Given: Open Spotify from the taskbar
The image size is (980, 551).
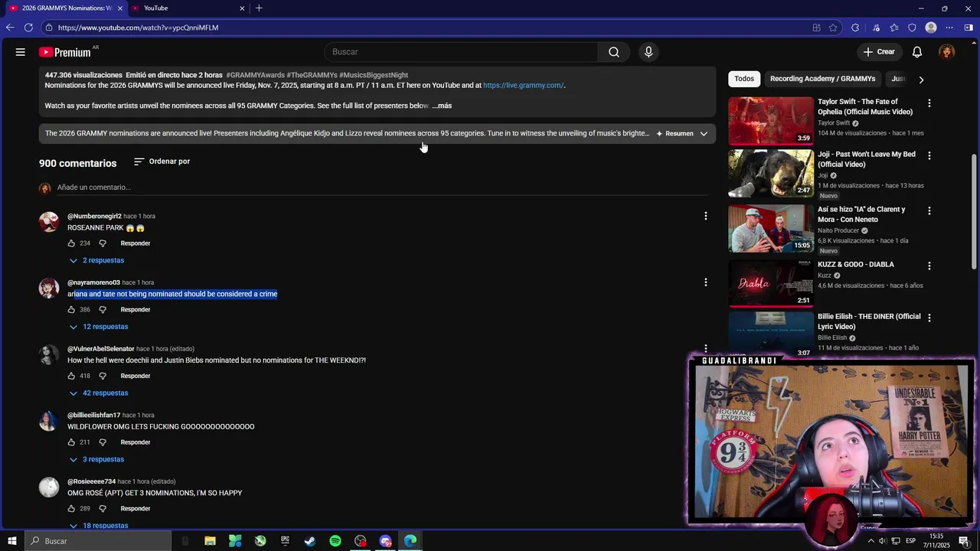Looking at the screenshot, I should click(335, 541).
